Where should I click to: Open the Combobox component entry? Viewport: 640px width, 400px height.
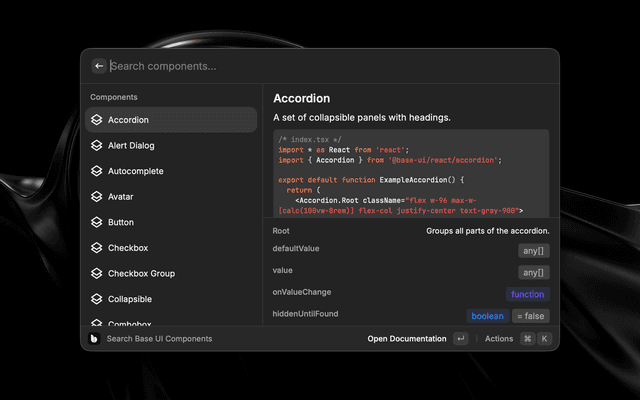(x=130, y=324)
